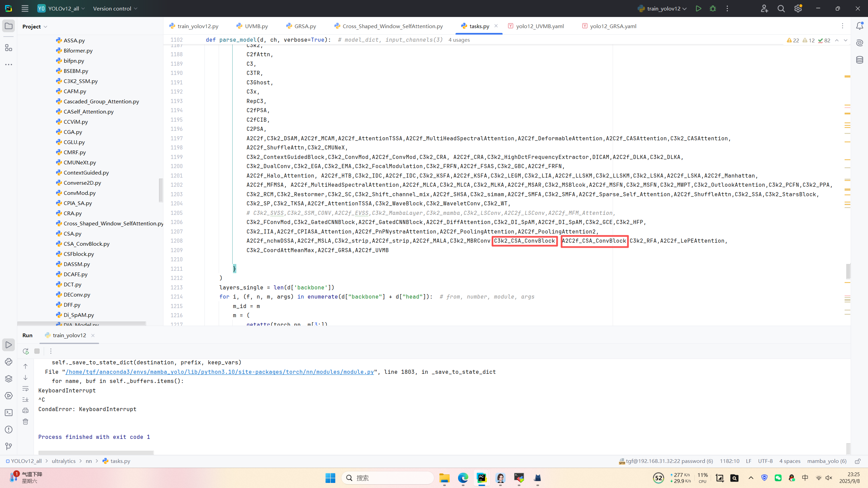Switch to train_yolov12.py tab
Viewport: 868px width, 488px height.
[x=194, y=26]
